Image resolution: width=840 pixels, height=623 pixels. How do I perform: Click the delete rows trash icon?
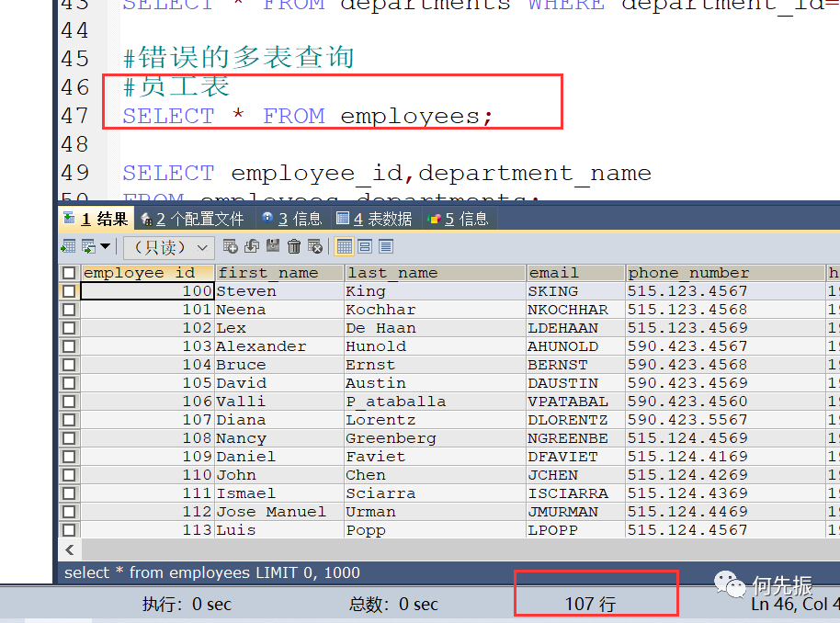click(294, 246)
